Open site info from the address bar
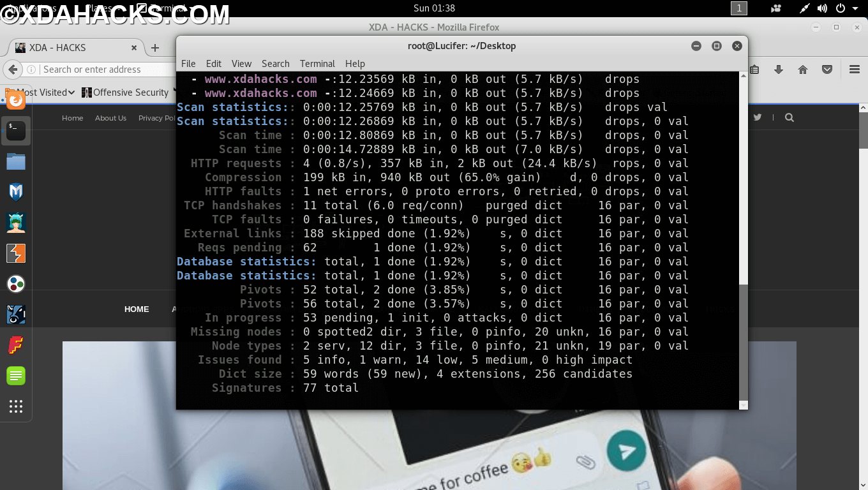 pos(30,69)
